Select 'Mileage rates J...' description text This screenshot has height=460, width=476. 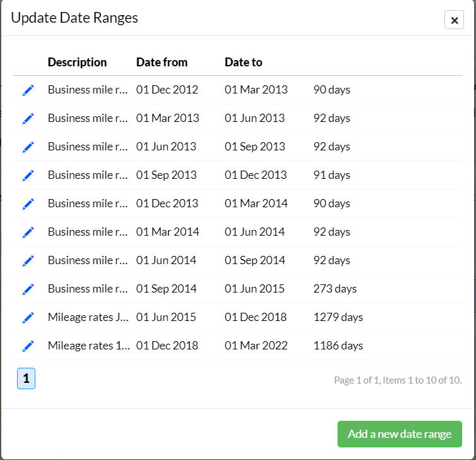88,317
